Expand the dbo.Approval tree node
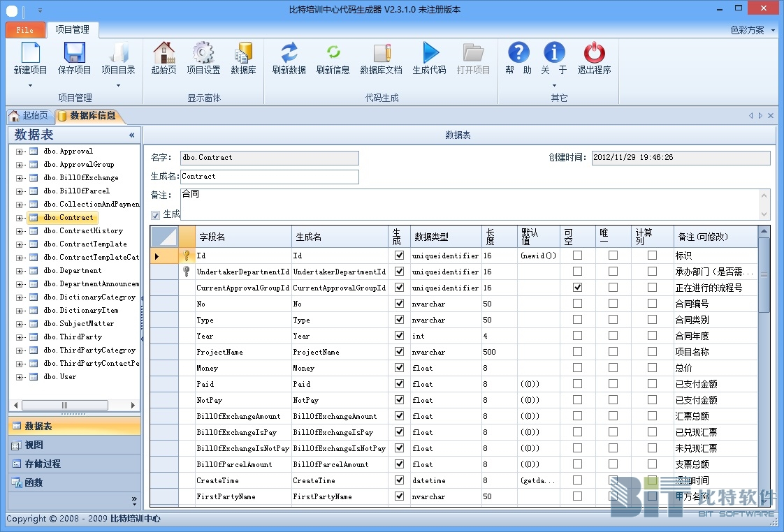This screenshot has width=784, height=532. tap(20, 152)
